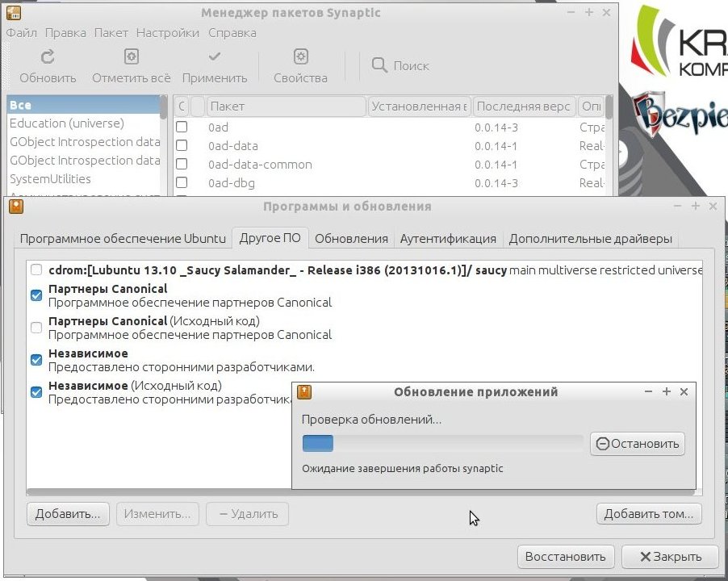
Task: Switch to the Обновления tab
Action: point(351,239)
